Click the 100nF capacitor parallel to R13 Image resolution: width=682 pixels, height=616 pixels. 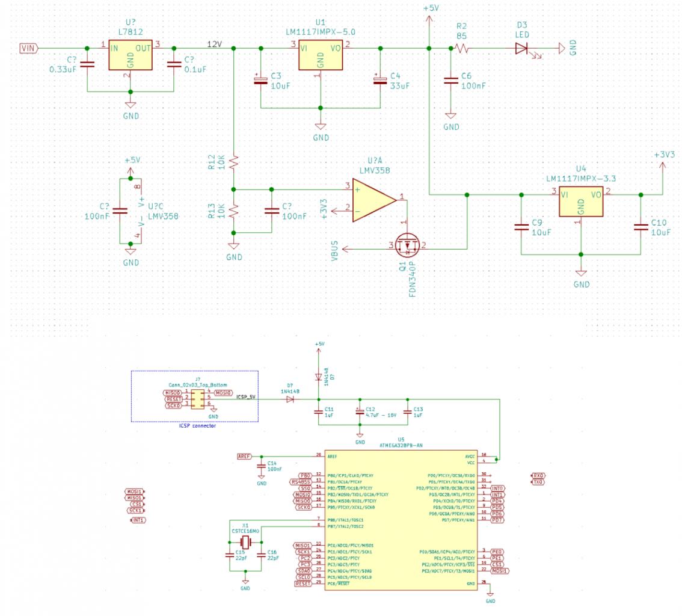point(272,211)
